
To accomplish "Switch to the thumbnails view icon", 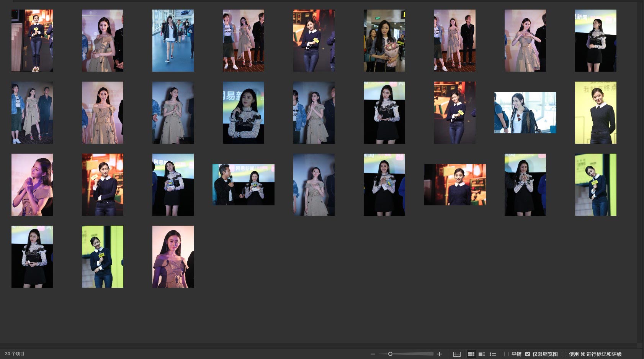I will pyautogui.click(x=471, y=354).
